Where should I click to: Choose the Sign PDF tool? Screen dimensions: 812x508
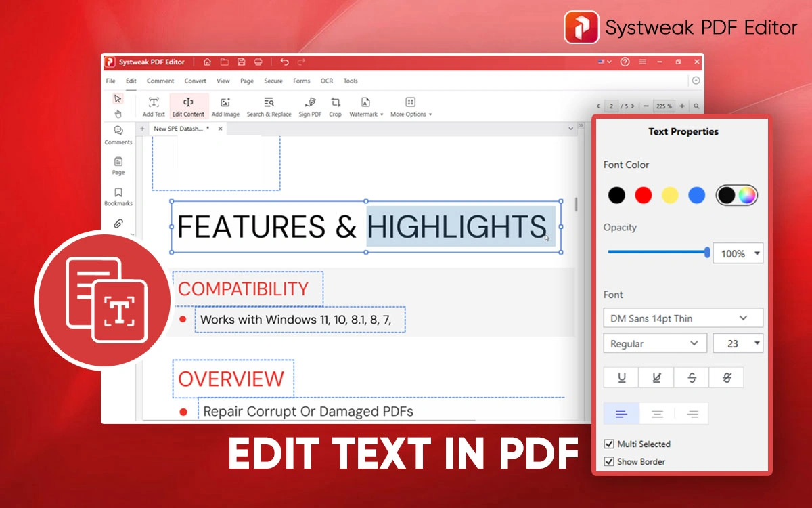click(x=310, y=106)
